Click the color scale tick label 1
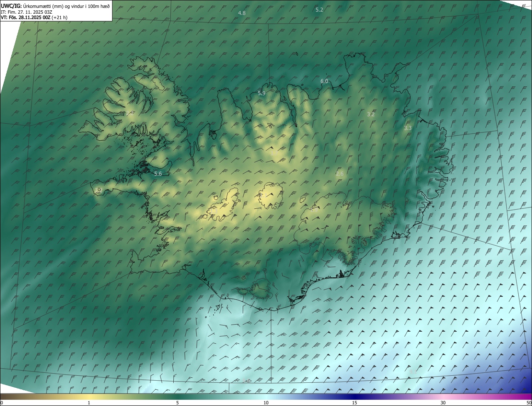This screenshot has width=532, height=406. click(89, 403)
